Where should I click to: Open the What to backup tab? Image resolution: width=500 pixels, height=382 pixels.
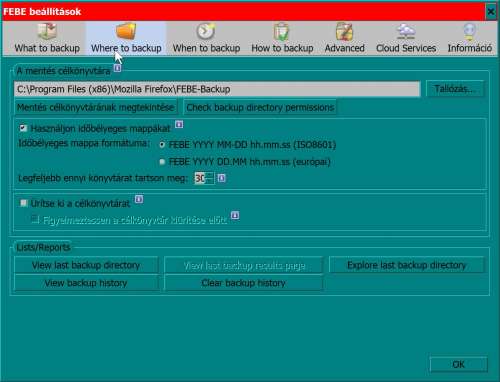click(x=47, y=38)
